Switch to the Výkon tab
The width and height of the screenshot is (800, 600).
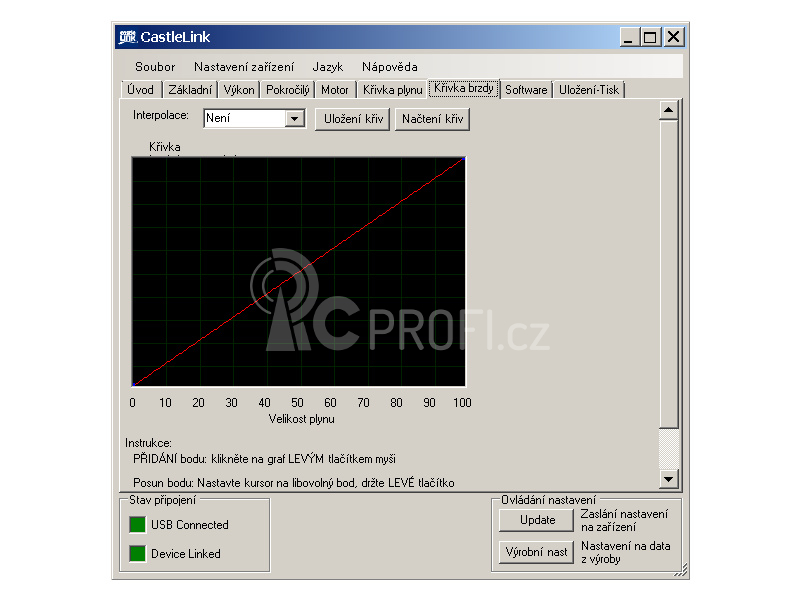[239, 90]
